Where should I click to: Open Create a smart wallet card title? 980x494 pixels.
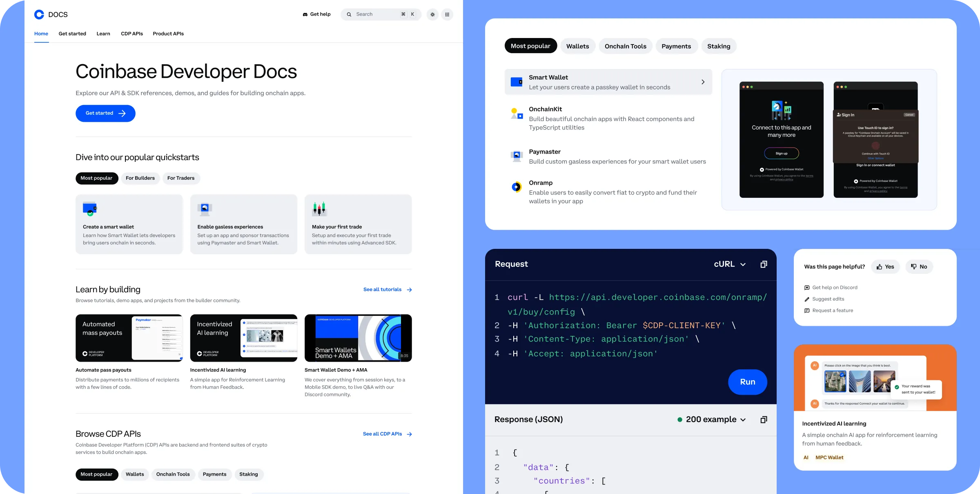point(108,227)
